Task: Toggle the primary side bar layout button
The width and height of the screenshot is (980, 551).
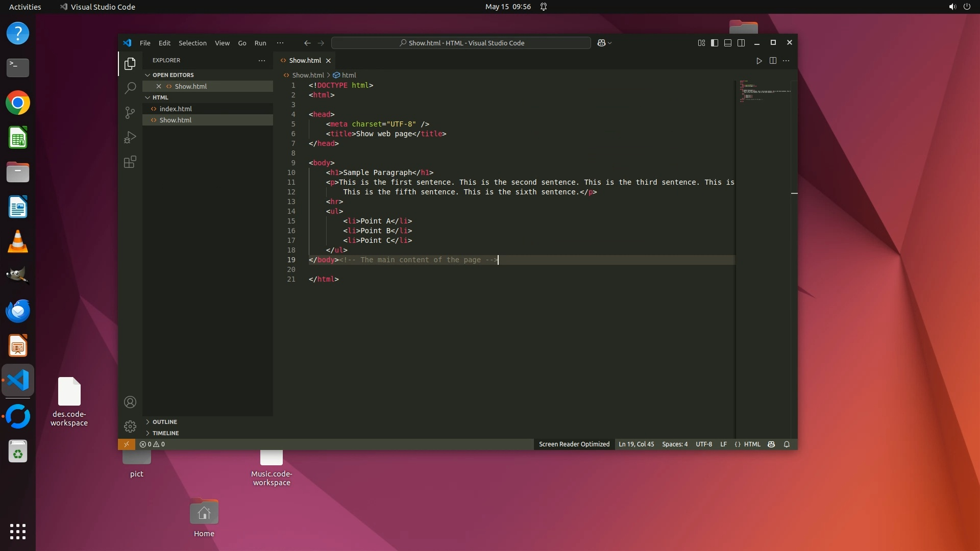Action: pos(715,43)
